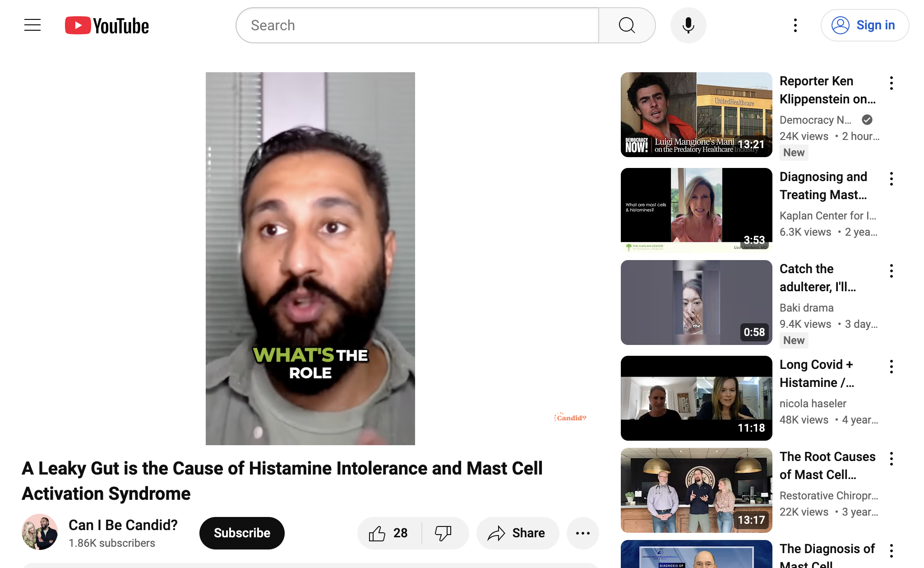Screen dimensions: 924x568
Task: Click the Candid? watermark in the player
Action: (570, 417)
